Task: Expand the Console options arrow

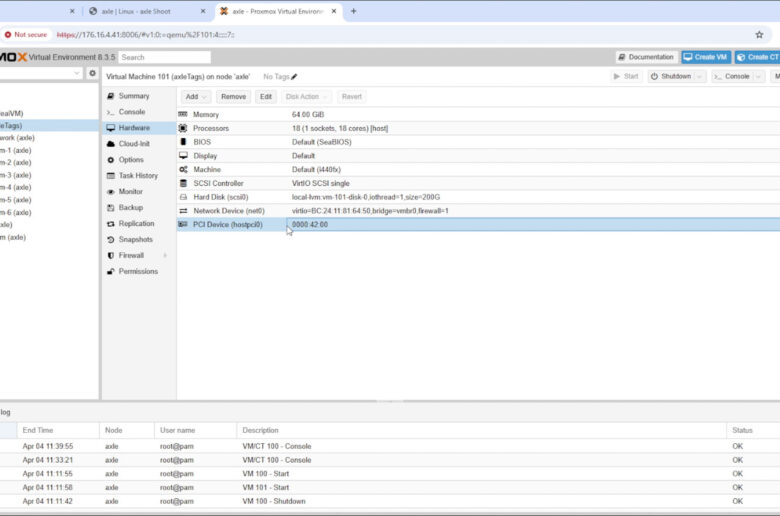Action: pyautogui.click(x=758, y=77)
